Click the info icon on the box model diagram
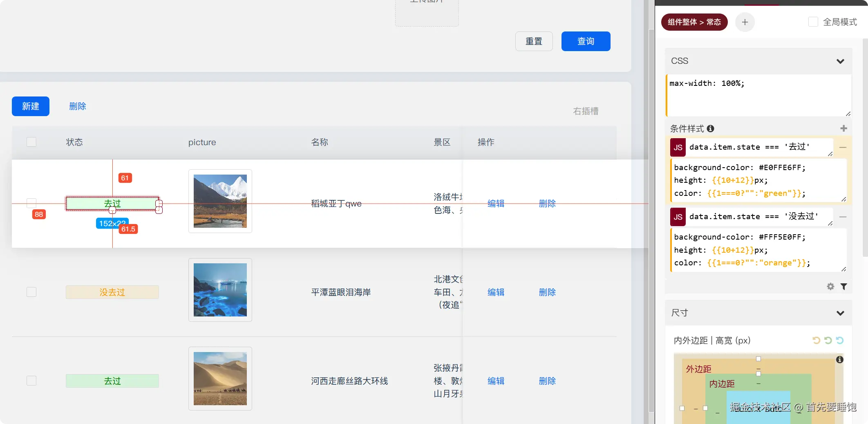Viewport: 868px width, 424px height. coord(840,359)
